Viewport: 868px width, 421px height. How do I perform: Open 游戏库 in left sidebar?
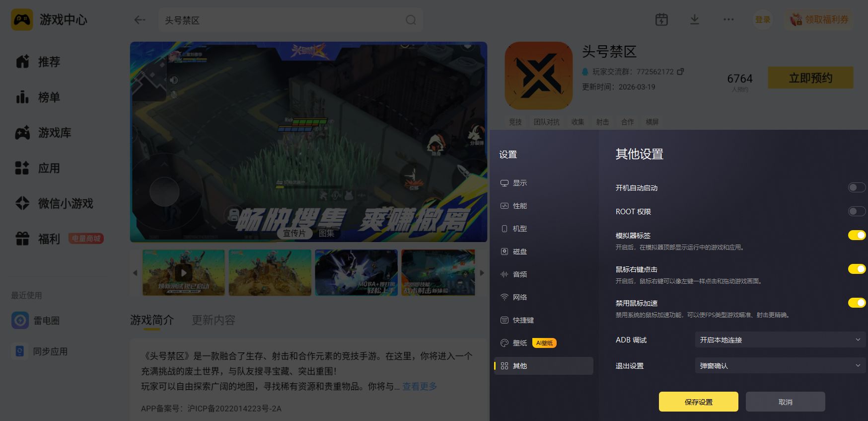(44, 133)
